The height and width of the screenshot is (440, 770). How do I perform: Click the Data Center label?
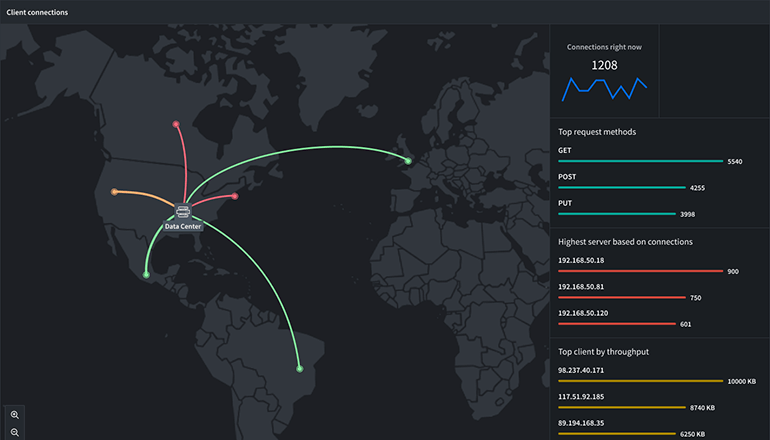pyautogui.click(x=183, y=226)
